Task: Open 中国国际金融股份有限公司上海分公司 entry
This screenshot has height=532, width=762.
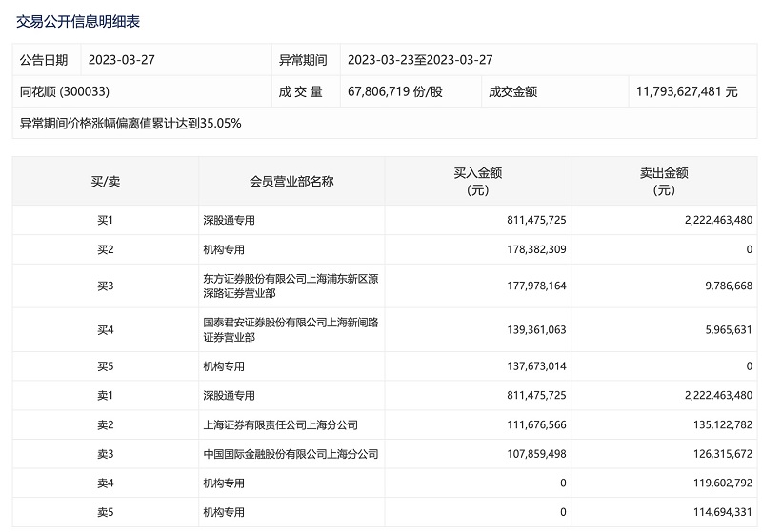Action: click(291, 454)
